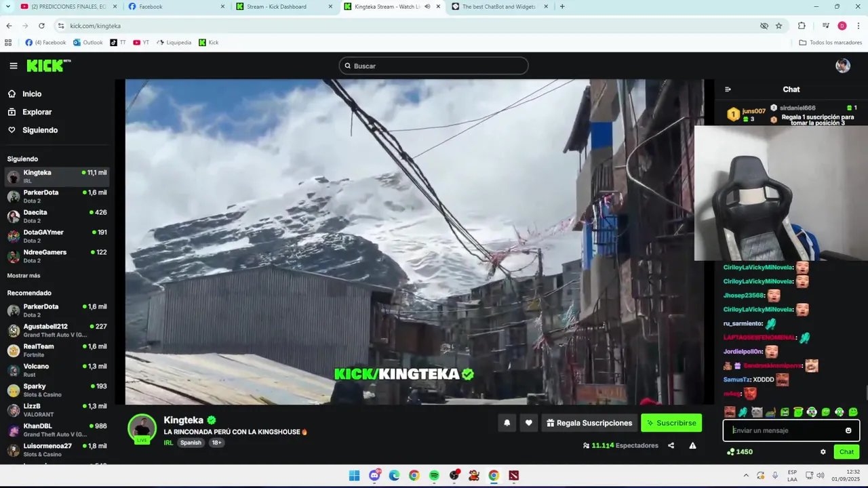868x488 pixels.
Task: Open chat settings gear
Action: pyautogui.click(x=823, y=452)
